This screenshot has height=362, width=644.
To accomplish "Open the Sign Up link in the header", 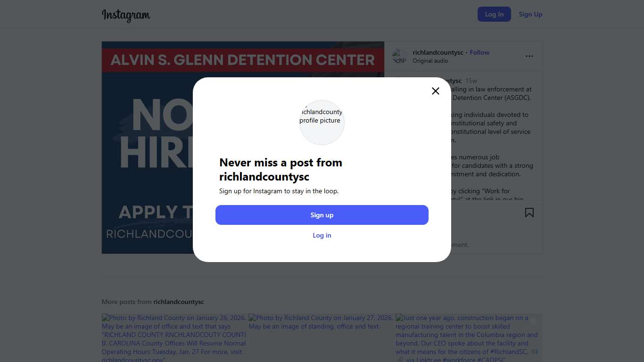I will pos(530,14).
